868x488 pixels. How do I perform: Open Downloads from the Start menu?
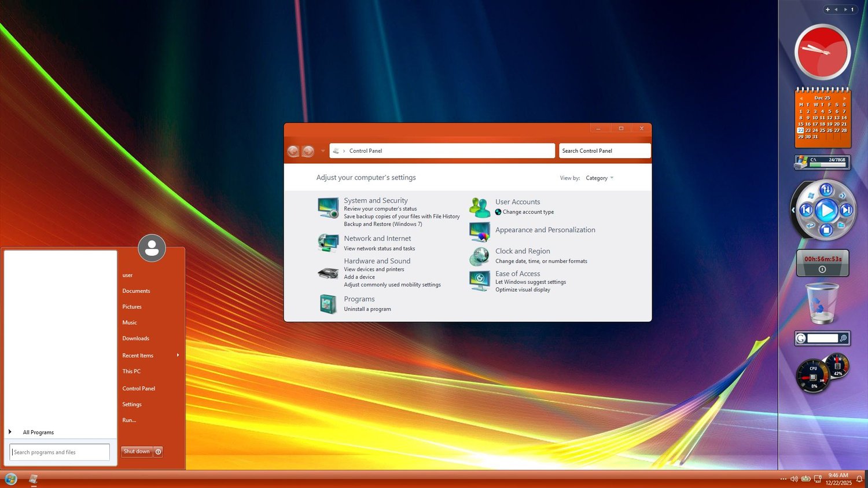(135, 339)
